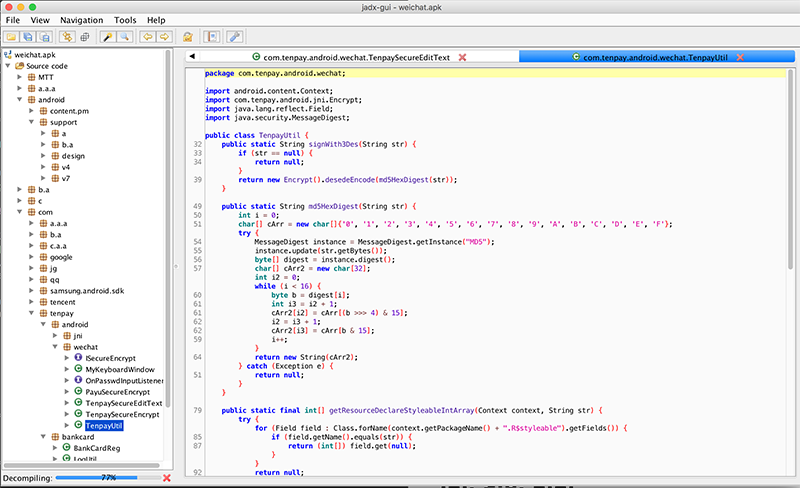The width and height of the screenshot is (800, 488).
Task: Click the Export as gradle project icon
Action: pyautogui.click(x=45, y=37)
